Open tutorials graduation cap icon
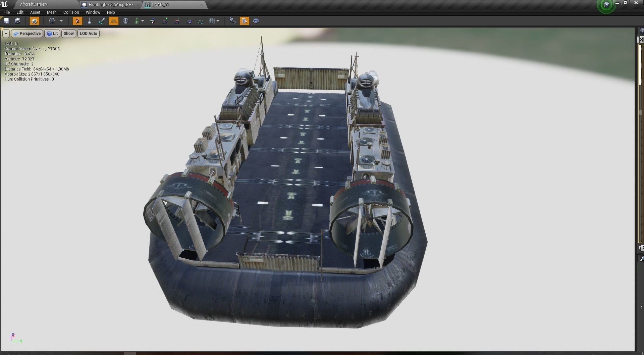Image resolution: width=644 pixels, height=355 pixels. [606, 5]
